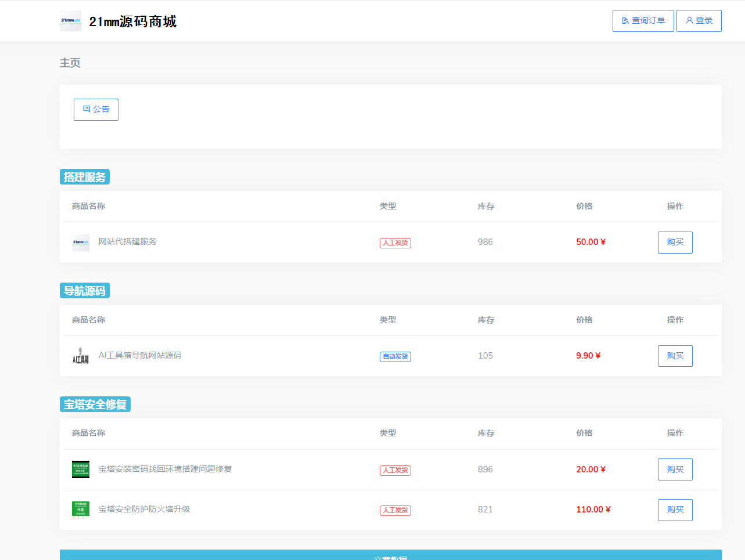The height and width of the screenshot is (560, 745).
Task: Buy the 宝塔安装密码找回环境搭建问题修复 product
Action: tap(675, 469)
